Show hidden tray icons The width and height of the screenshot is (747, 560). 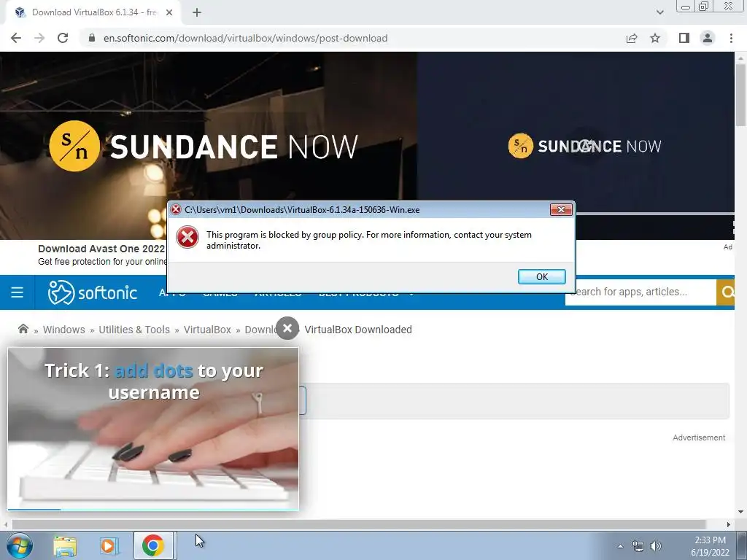pos(620,545)
